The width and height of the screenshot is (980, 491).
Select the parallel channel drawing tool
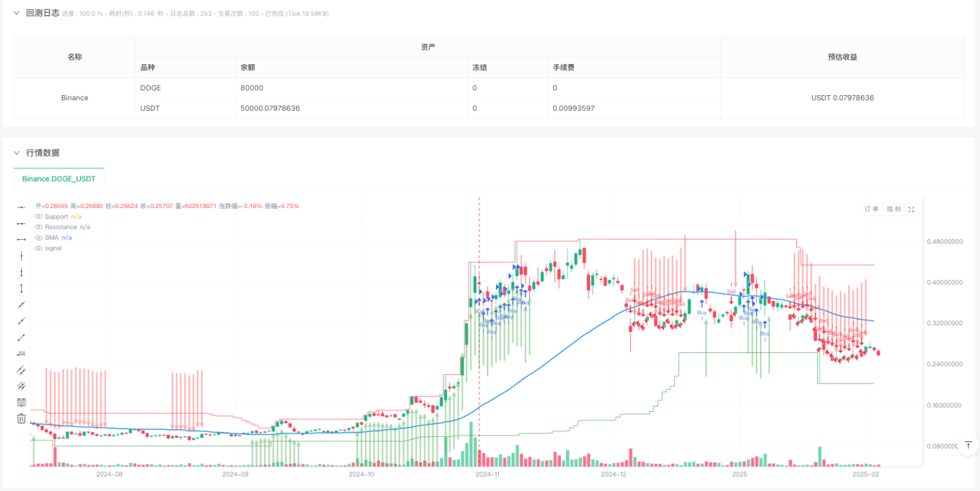tap(21, 370)
